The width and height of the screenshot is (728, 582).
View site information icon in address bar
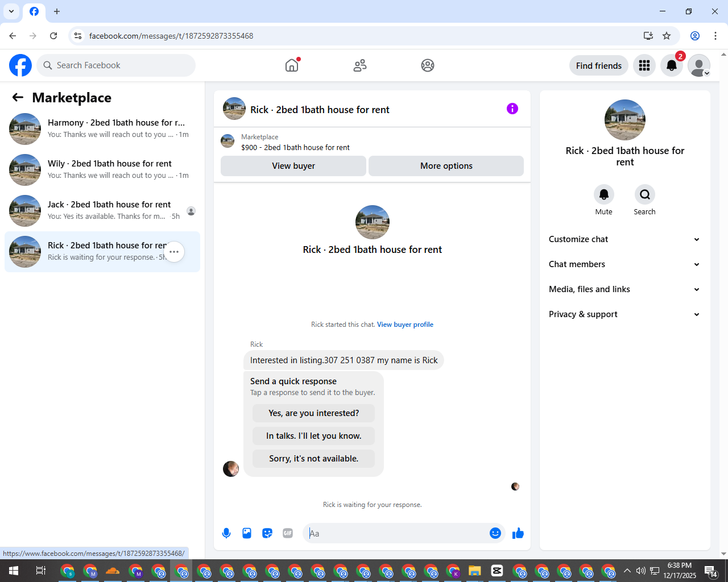(x=78, y=36)
